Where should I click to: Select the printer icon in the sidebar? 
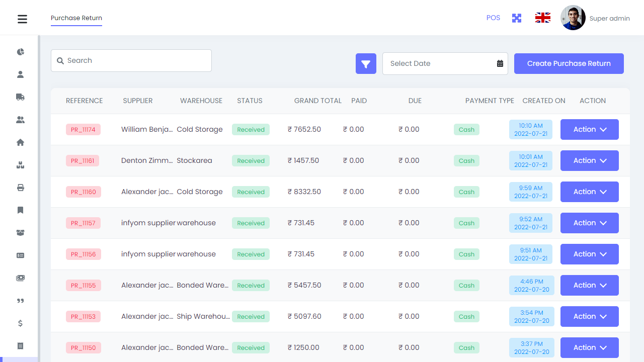point(20,188)
